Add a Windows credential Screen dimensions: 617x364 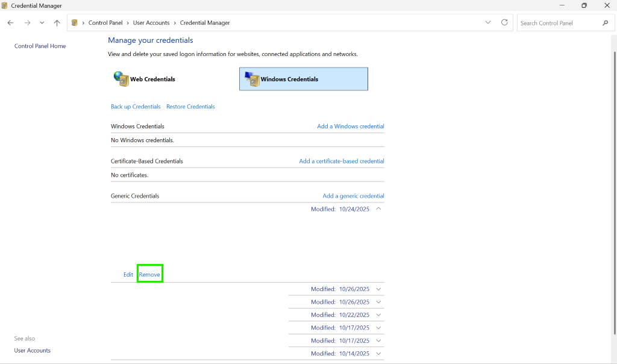click(351, 127)
